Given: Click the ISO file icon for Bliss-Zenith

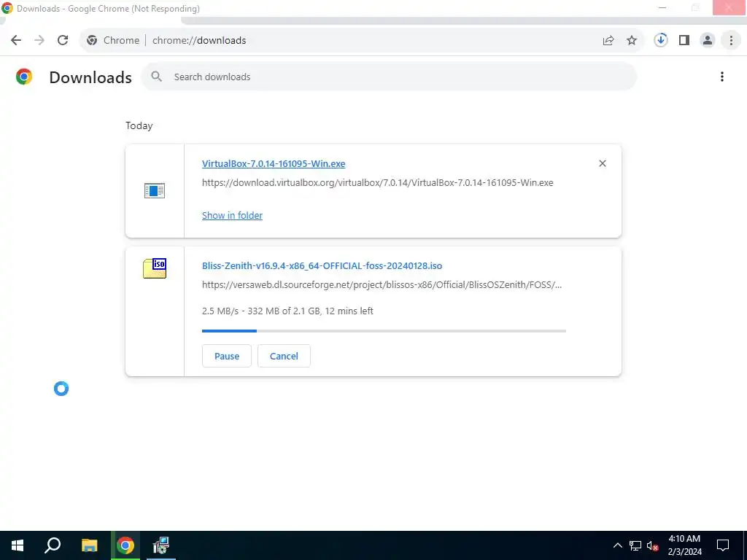Looking at the screenshot, I should (x=155, y=268).
